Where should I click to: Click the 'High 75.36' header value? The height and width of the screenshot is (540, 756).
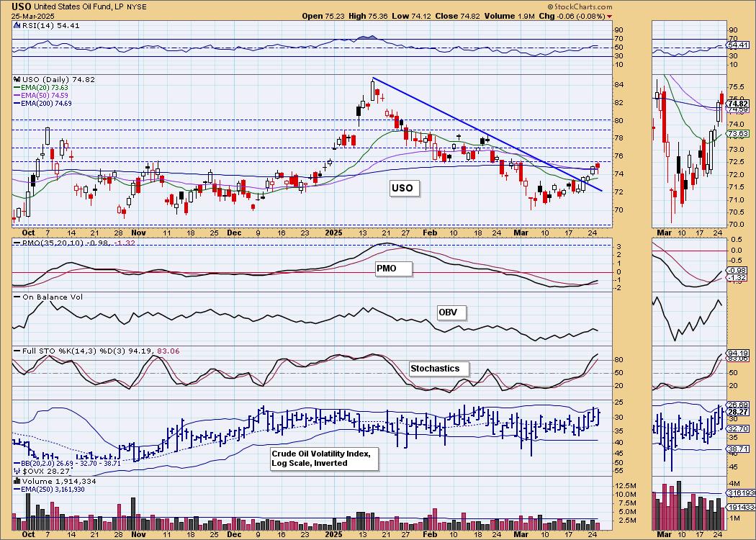pos(369,16)
